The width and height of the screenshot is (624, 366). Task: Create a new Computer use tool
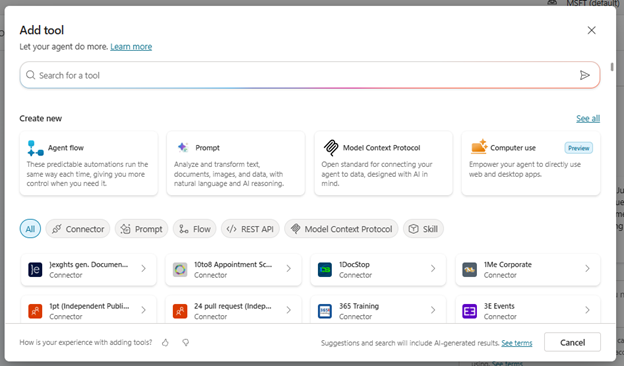pos(531,164)
